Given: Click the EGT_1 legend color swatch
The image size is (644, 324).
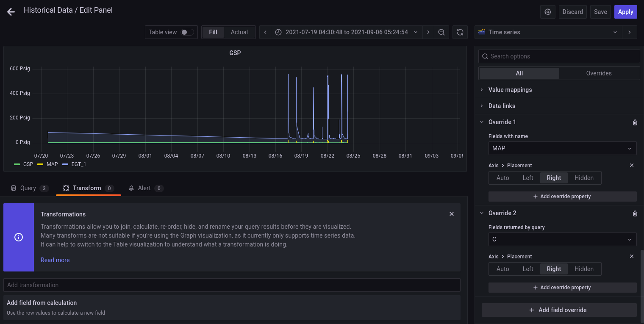Looking at the screenshot, I should coord(65,164).
